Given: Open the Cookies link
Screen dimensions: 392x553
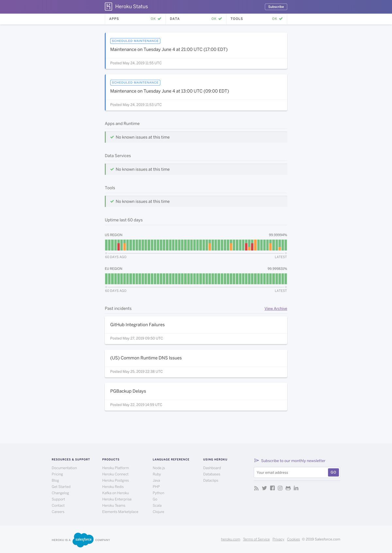Looking at the screenshot, I should 293,539.
